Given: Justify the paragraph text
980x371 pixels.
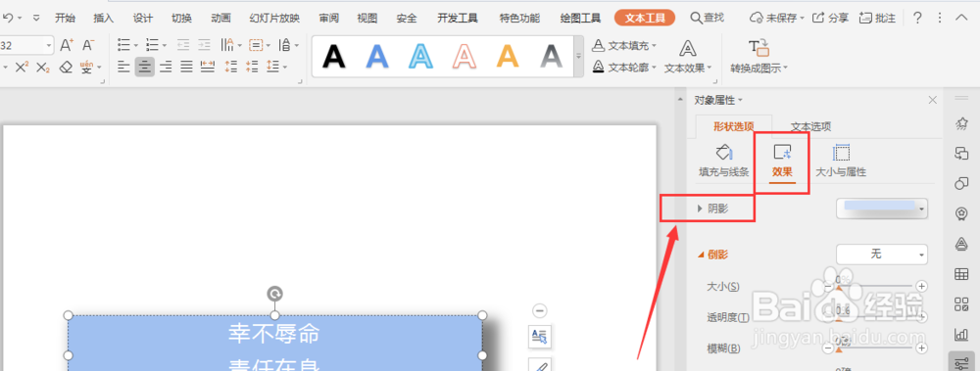Looking at the screenshot, I should click(x=186, y=67).
